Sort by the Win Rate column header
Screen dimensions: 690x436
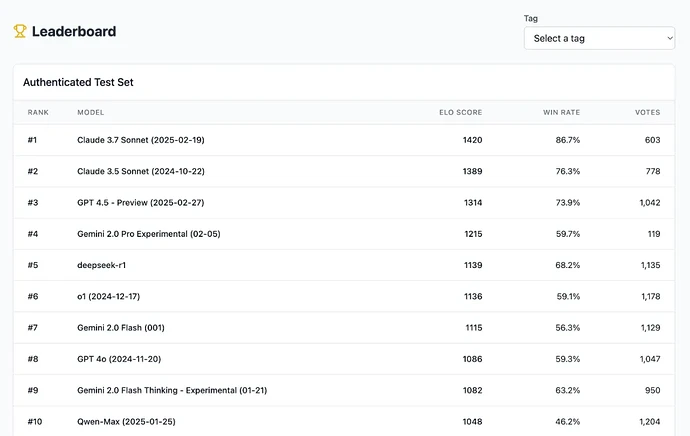pos(561,112)
